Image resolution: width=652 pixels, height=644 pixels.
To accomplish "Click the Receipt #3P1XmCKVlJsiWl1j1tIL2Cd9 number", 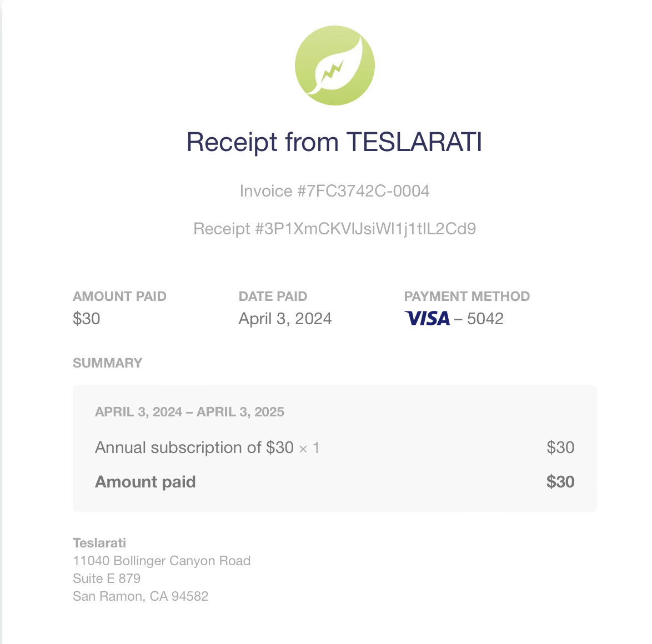I will [x=334, y=229].
